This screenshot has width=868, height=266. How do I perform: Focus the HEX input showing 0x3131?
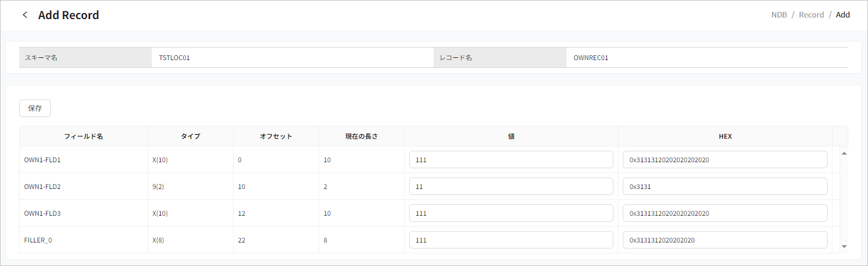tap(724, 187)
